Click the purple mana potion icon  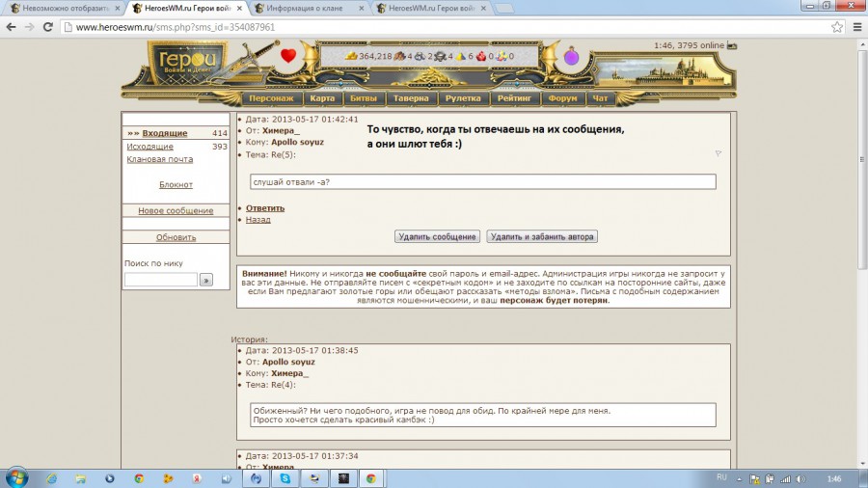(571, 57)
